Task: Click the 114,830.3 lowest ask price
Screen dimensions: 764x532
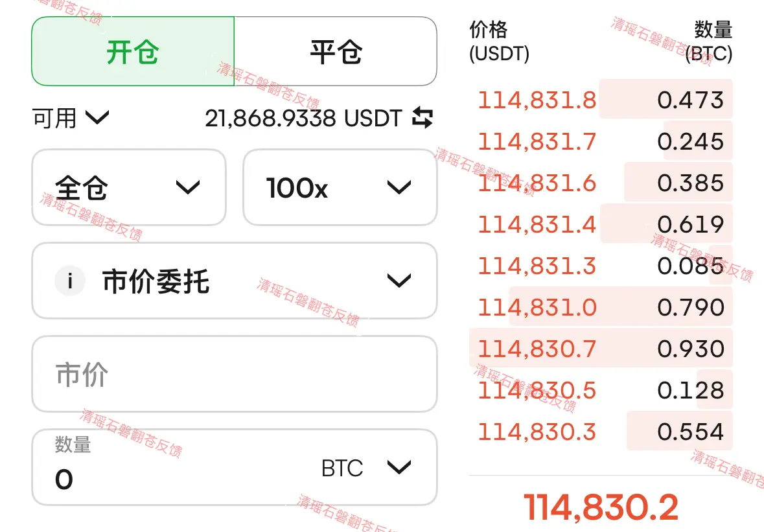Action: click(x=537, y=432)
